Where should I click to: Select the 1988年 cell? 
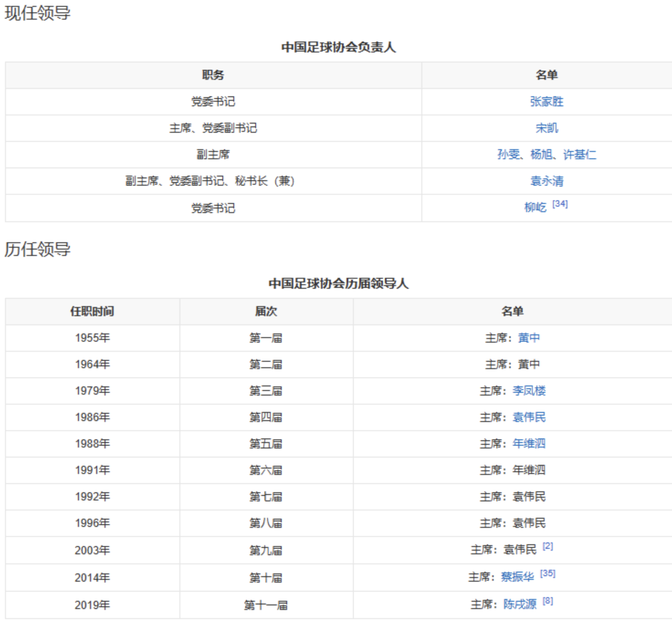coord(92,444)
